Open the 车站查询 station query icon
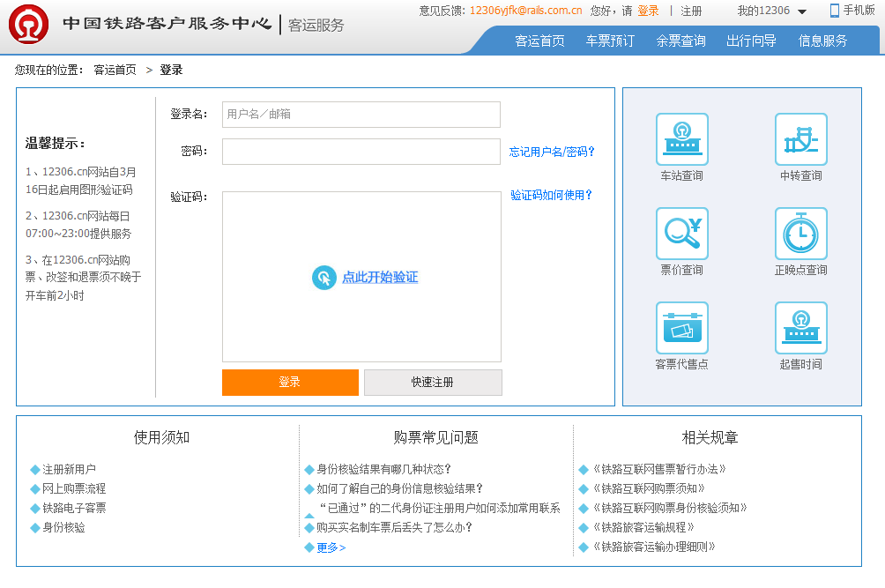 pyautogui.click(x=681, y=139)
